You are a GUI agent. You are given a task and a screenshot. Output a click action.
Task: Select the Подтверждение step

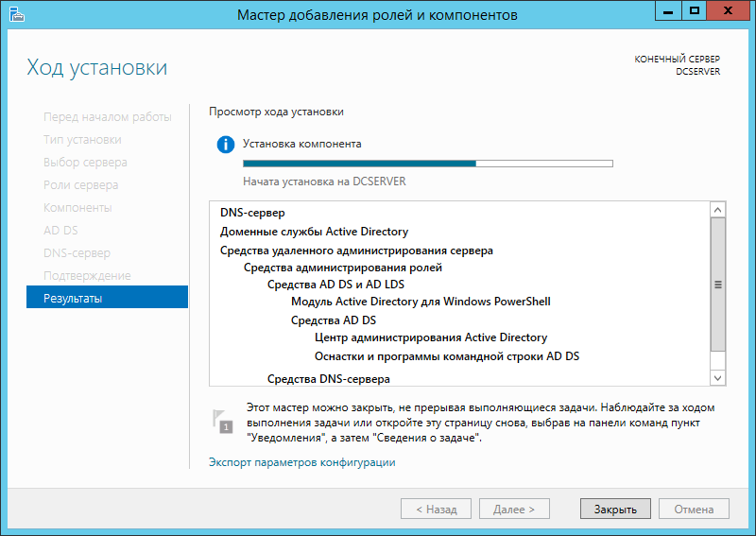(87, 275)
